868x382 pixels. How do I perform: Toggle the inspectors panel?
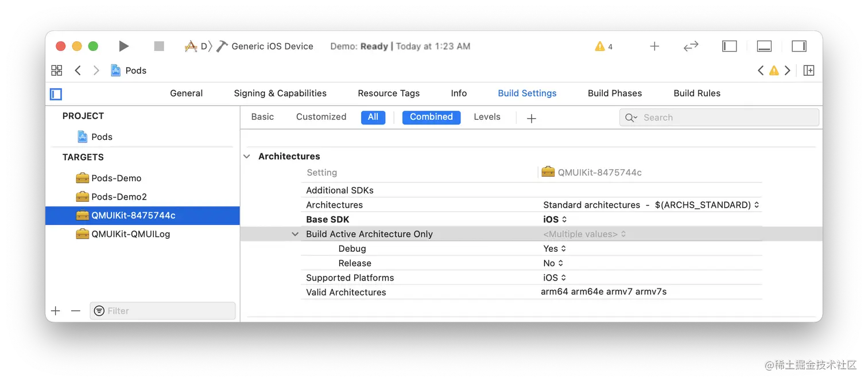(x=799, y=46)
